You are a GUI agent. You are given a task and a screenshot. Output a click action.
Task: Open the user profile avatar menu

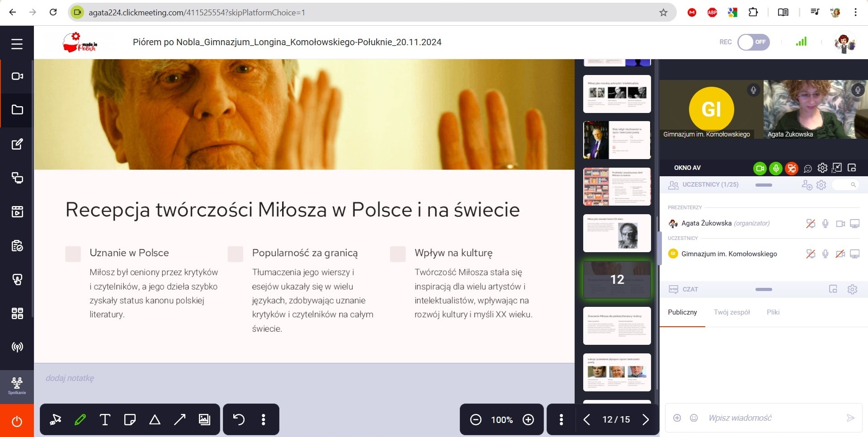coord(844,43)
